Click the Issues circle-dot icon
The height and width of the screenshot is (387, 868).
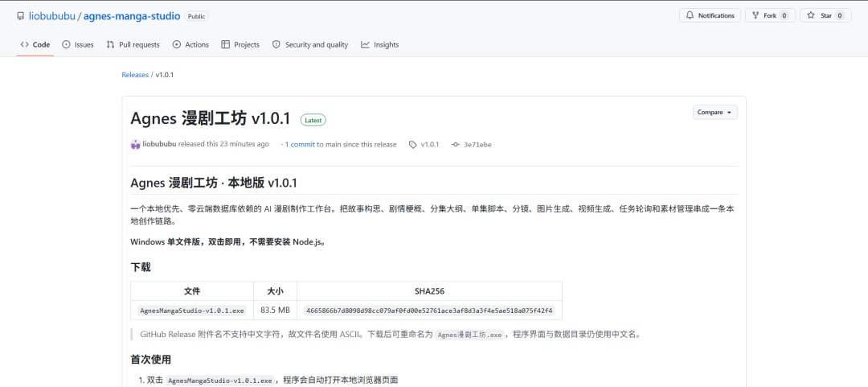point(67,44)
